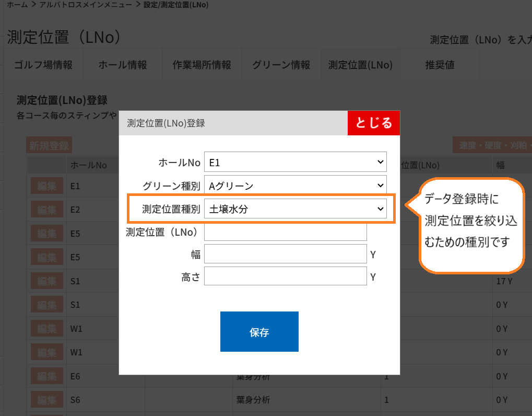Click 編集 next to the first W1 row

click(x=46, y=328)
